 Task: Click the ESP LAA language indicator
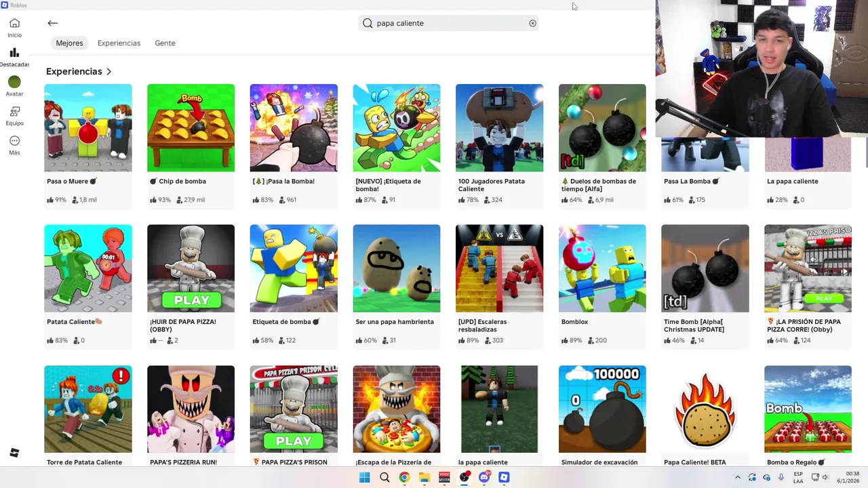pos(798,477)
